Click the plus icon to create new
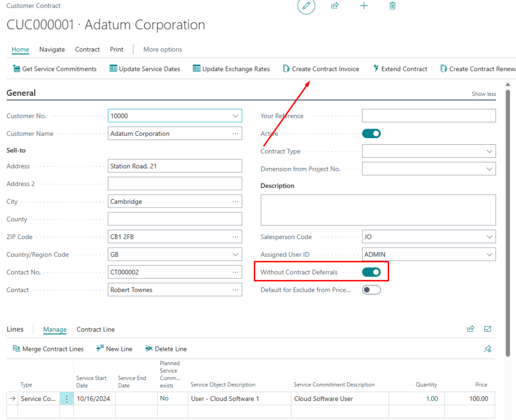 click(x=364, y=6)
